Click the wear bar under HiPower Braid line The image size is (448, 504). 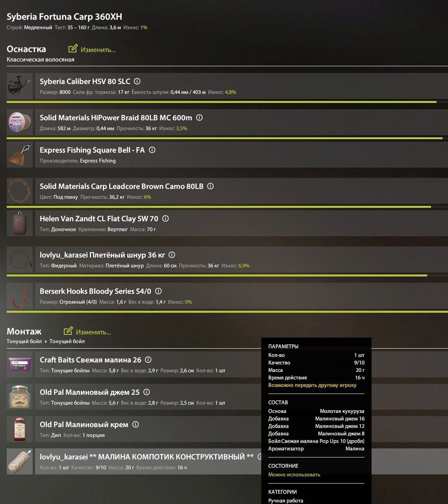pos(227,138)
